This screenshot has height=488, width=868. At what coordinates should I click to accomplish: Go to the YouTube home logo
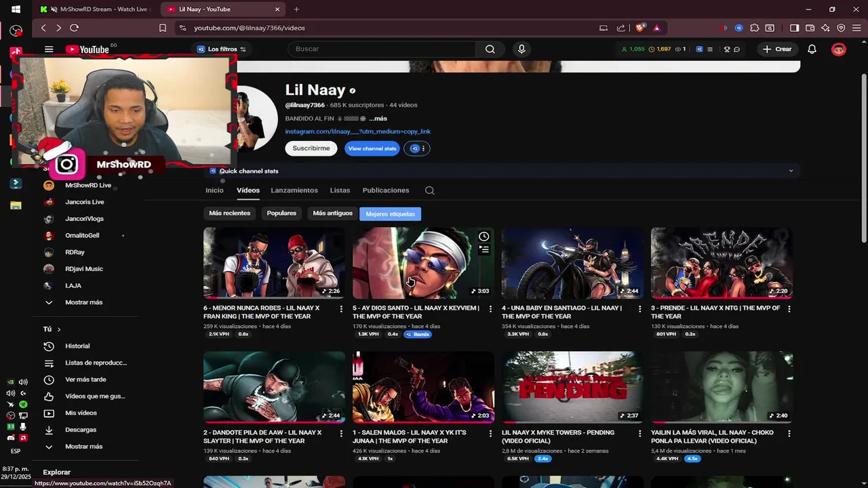pos(87,49)
